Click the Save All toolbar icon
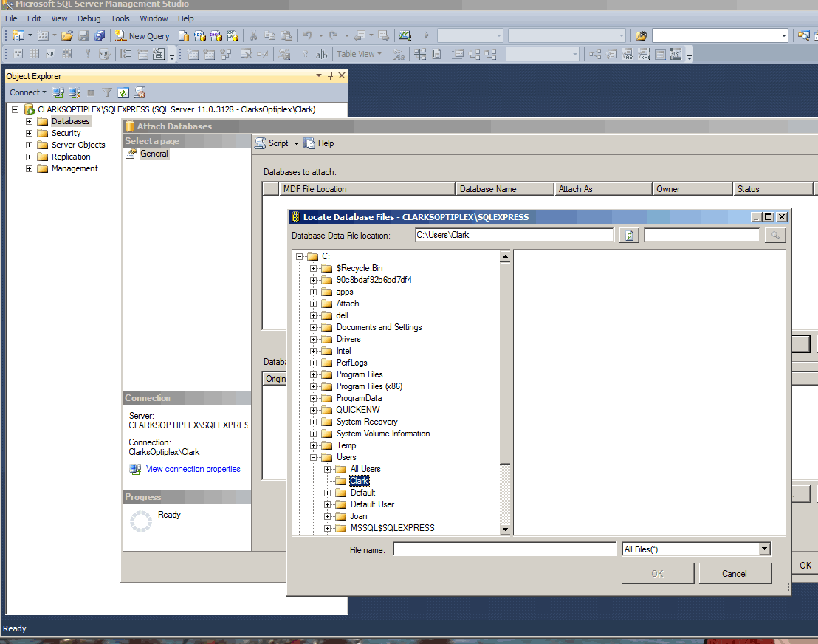This screenshot has width=818, height=644. pyautogui.click(x=100, y=35)
